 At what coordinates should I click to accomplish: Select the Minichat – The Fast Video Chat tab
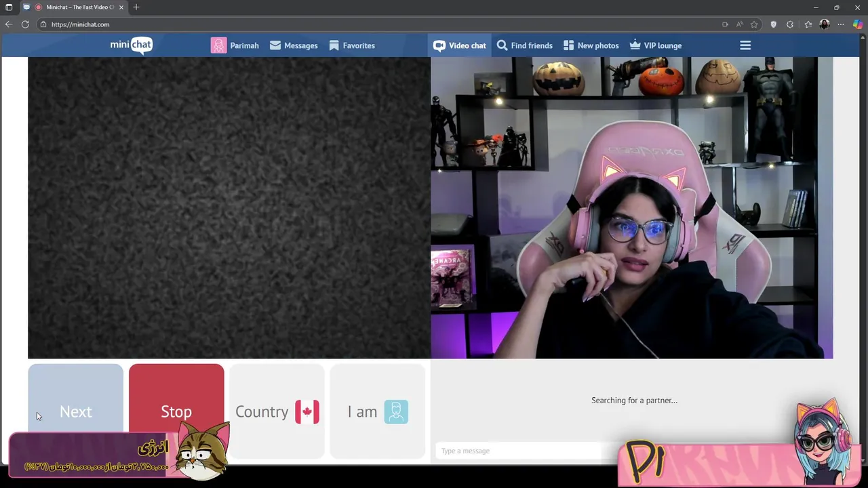coord(73,7)
